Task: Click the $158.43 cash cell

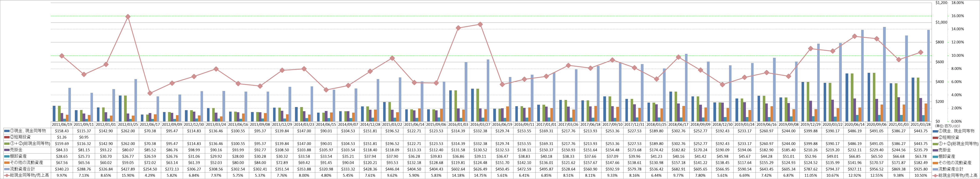Action: coord(62,131)
